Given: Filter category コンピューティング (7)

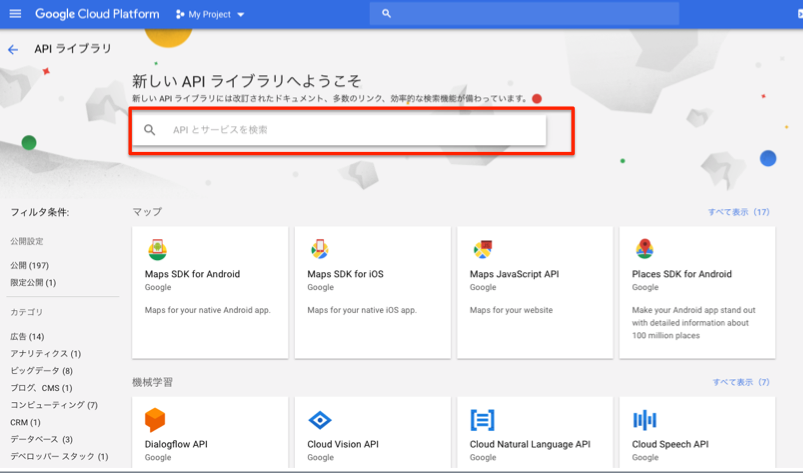Looking at the screenshot, I should [54, 405].
